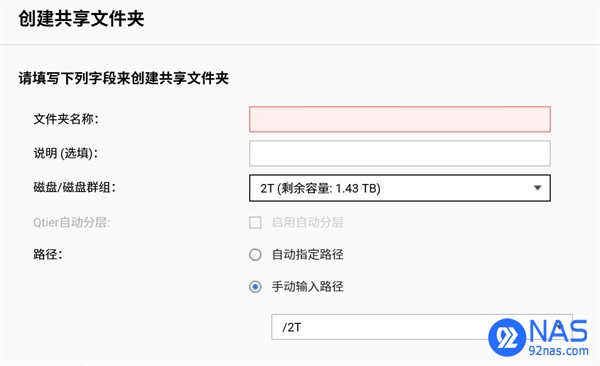Open the 2T (剩余容量: 1.43 TB) dropdown
600x366 pixels.
(x=400, y=188)
